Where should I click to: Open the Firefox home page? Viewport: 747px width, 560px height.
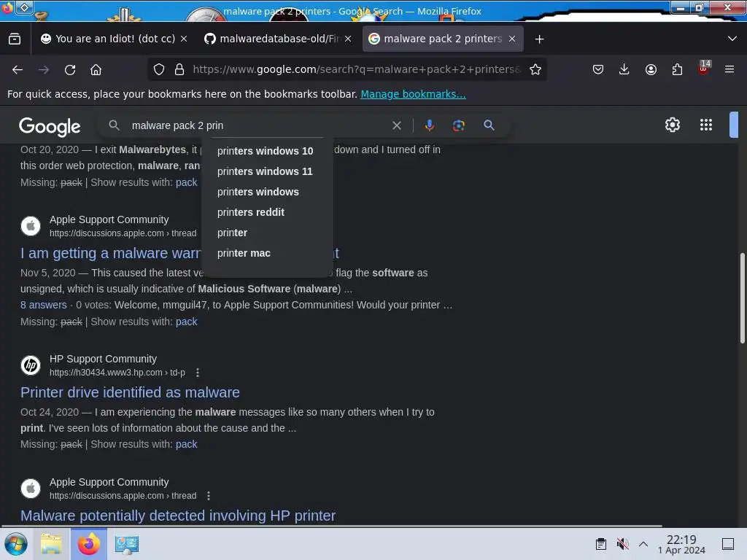coord(96,70)
